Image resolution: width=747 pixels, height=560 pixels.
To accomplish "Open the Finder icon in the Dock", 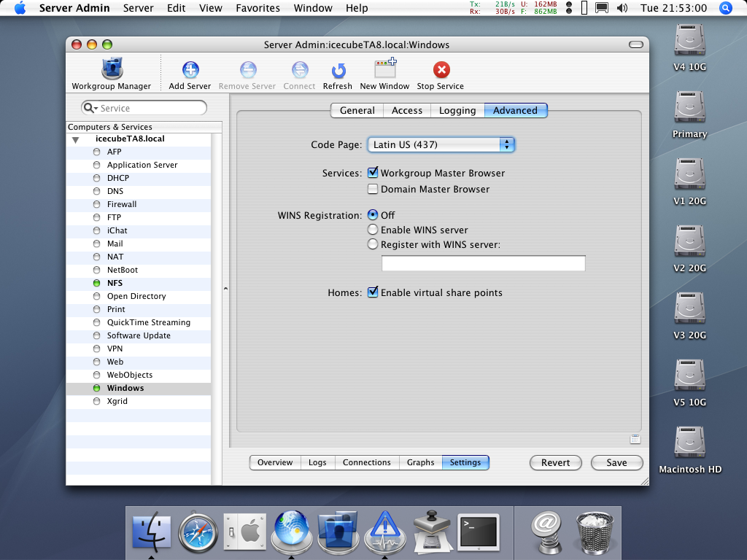I will click(151, 531).
